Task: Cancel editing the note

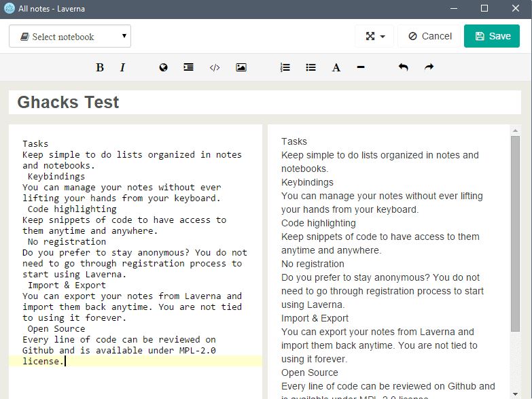Action: click(430, 36)
